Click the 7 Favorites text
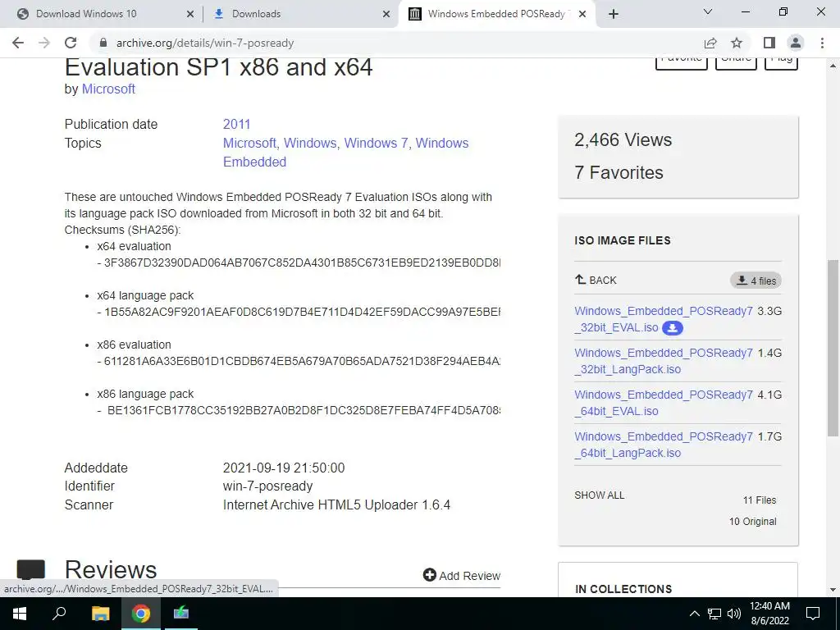 click(619, 172)
